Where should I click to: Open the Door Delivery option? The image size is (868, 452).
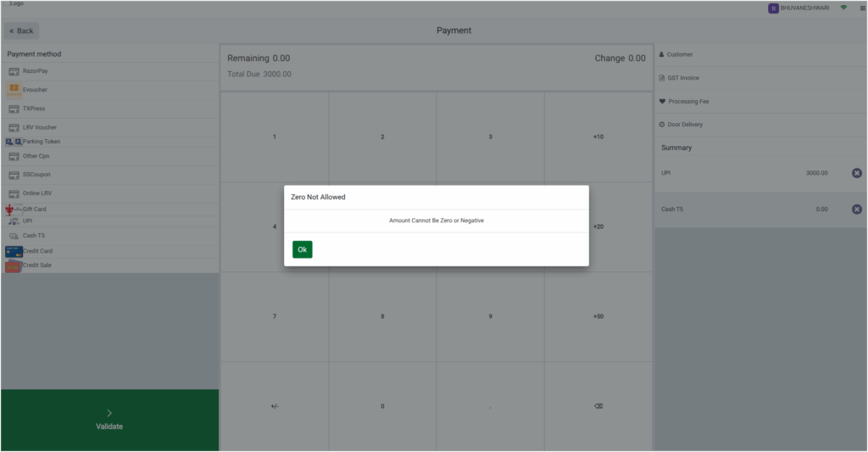click(x=760, y=125)
